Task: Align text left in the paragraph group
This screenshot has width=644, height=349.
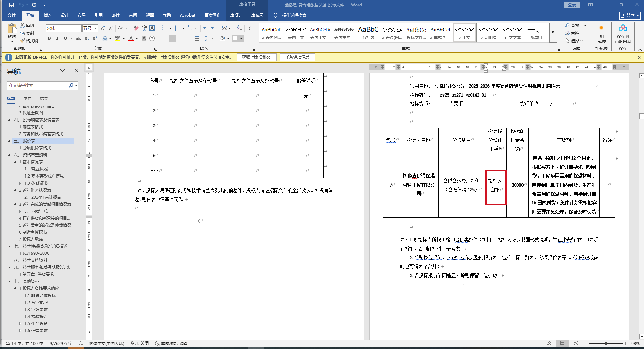Action: pos(164,39)
